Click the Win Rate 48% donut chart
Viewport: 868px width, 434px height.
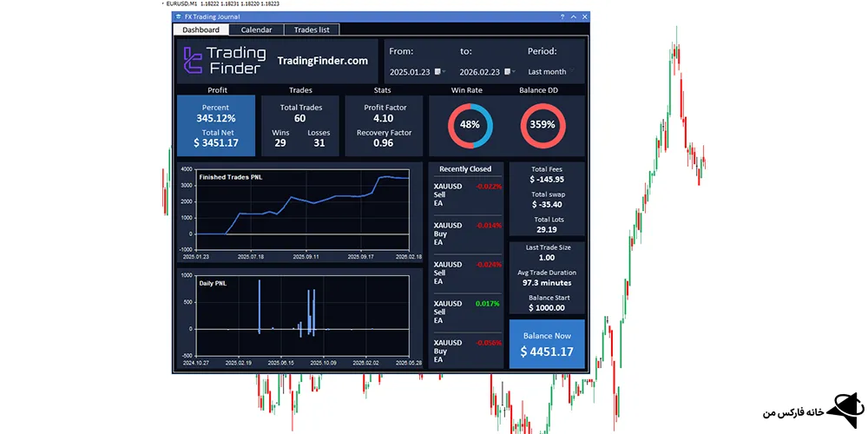[x=470, y=125]
